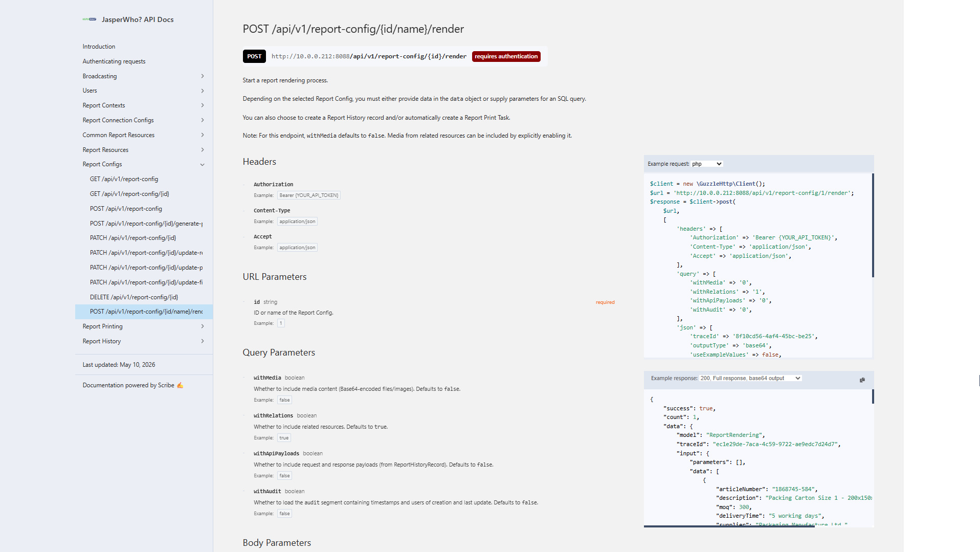This screenshot has height=552, width=980.
Task: Open PATCH /api/v1/report-config/{id} entry
Action: coord(133,238)
